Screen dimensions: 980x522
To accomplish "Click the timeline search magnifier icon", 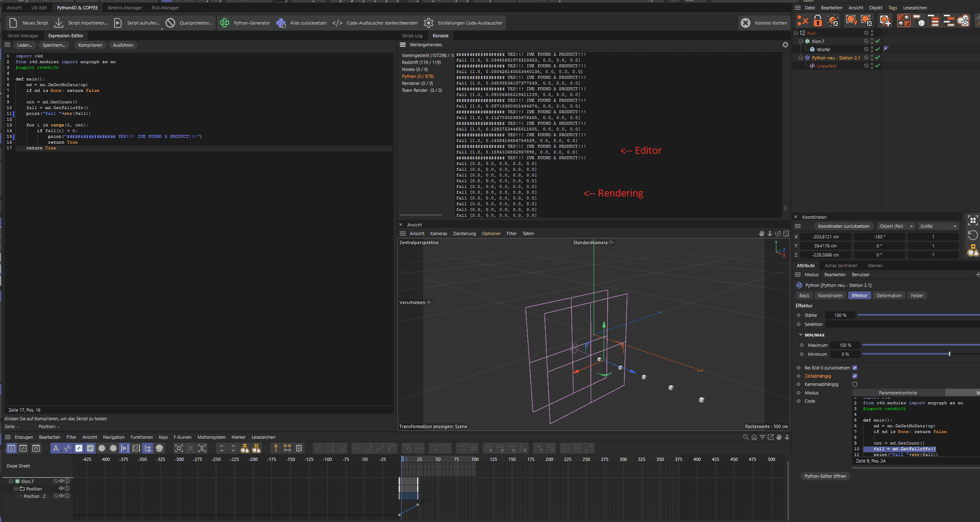I will (x=746, y=437).
